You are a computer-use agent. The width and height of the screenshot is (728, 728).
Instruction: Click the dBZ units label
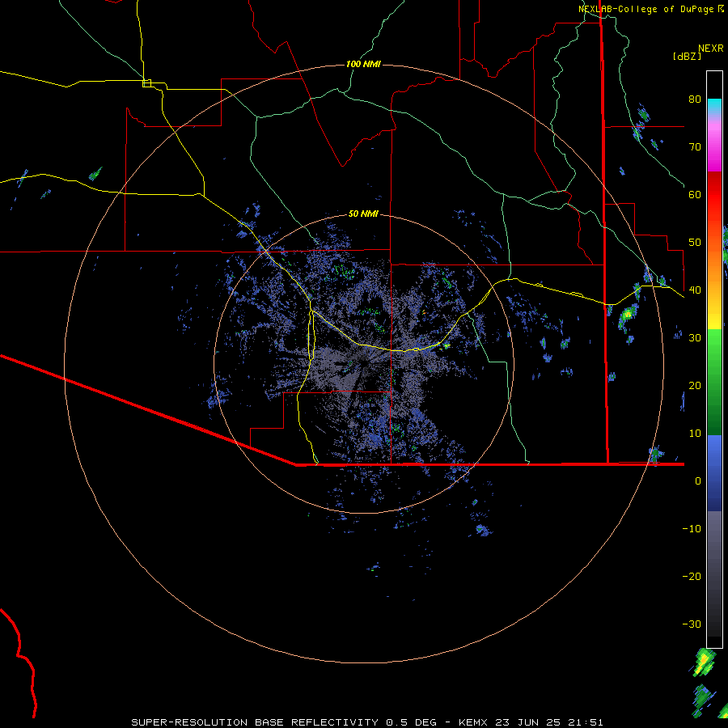[687, 57]
